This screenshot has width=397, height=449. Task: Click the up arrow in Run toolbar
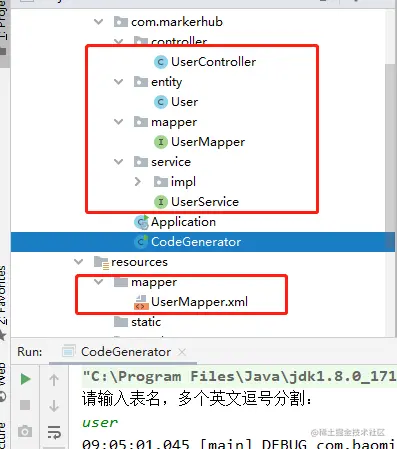pos(54,380)
